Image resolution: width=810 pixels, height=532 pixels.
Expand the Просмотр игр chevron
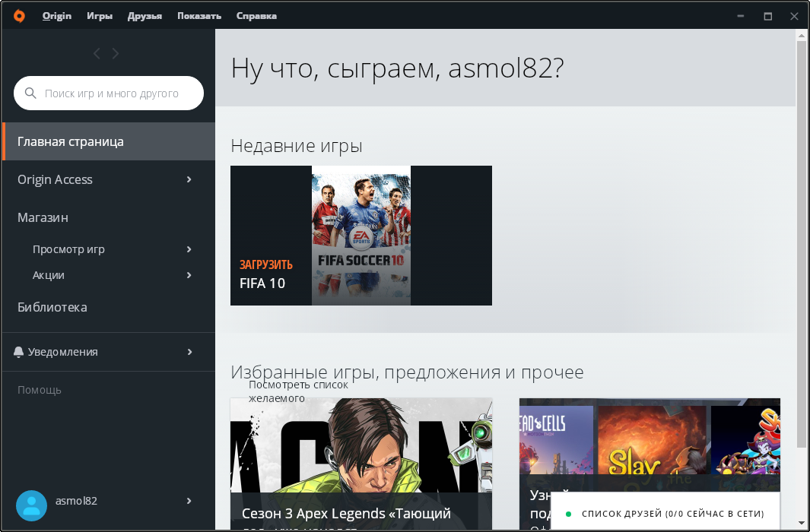pyautogui.click(x=189, y=249)
